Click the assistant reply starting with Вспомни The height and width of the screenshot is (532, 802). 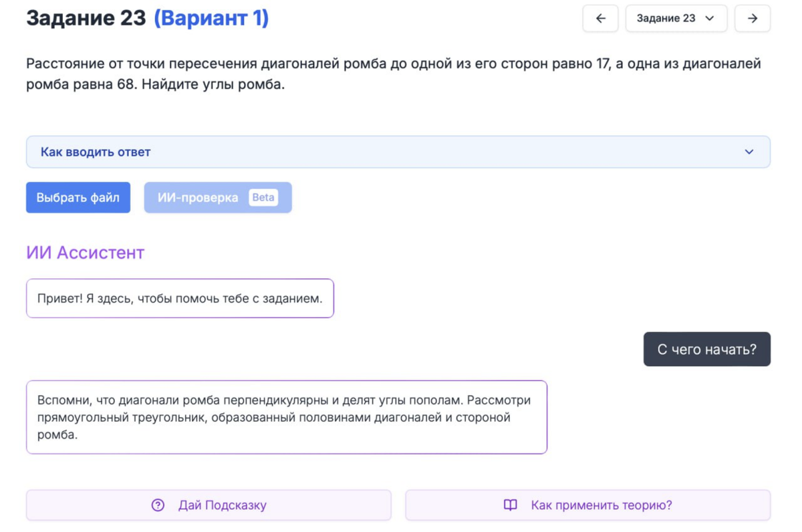click(287, 417)
